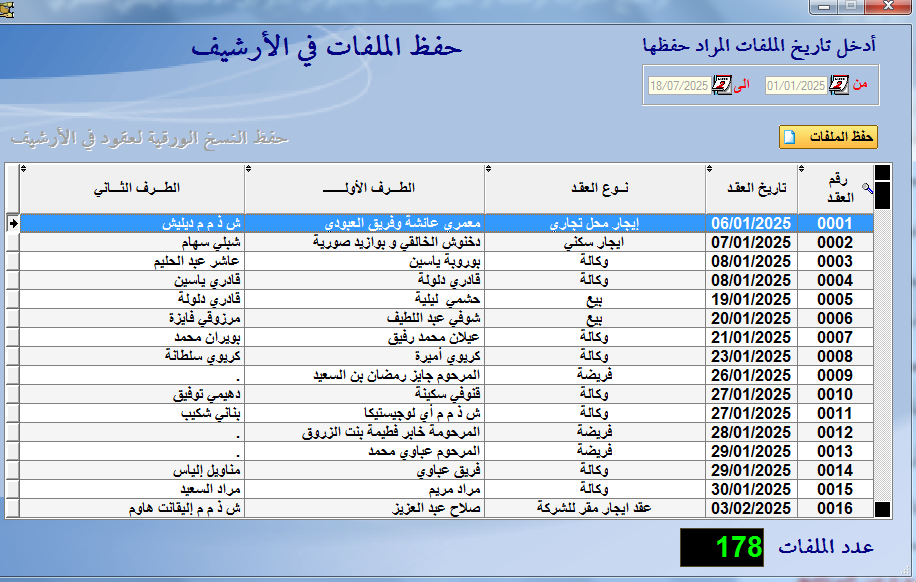916x582 pixels.
Task: Click the start date field showing 01/01/2025
Action: click(x=796, y=85)
